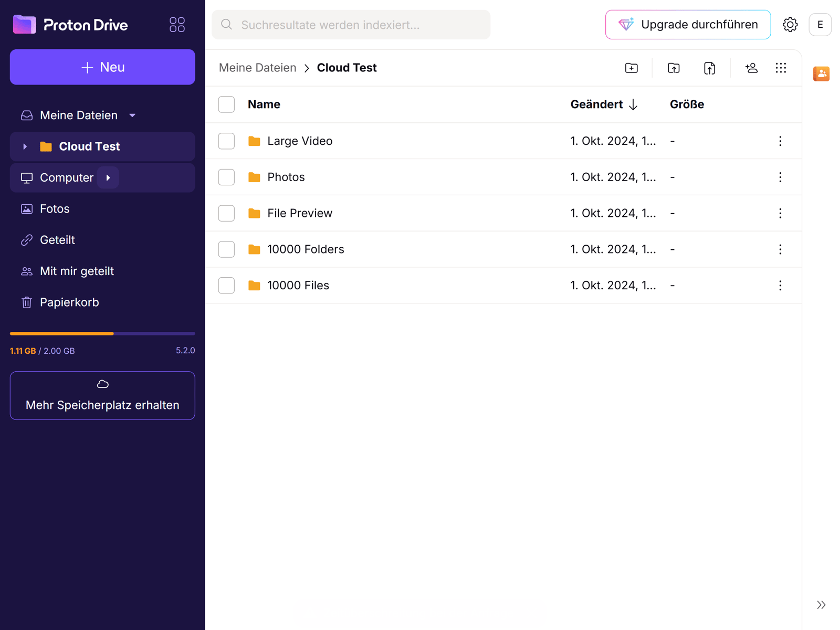Viewport: 840px width, 630px height.
Task: Open the orange contacts panel icon
Action: click(821, 74)
